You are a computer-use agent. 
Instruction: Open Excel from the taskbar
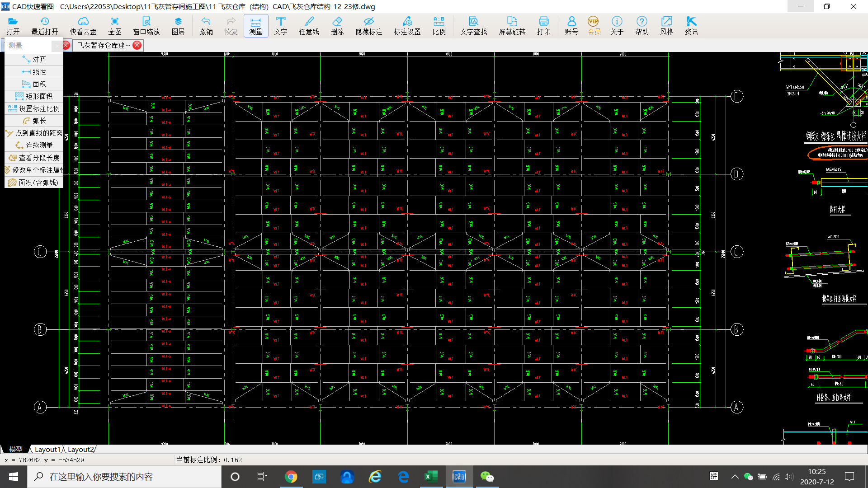(x=431, y=477)
